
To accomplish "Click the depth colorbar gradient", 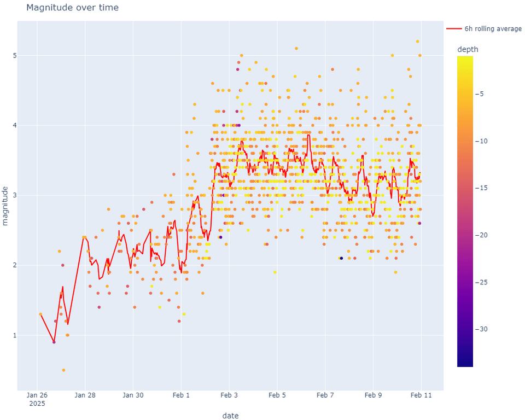I will [x=465, y=211].
